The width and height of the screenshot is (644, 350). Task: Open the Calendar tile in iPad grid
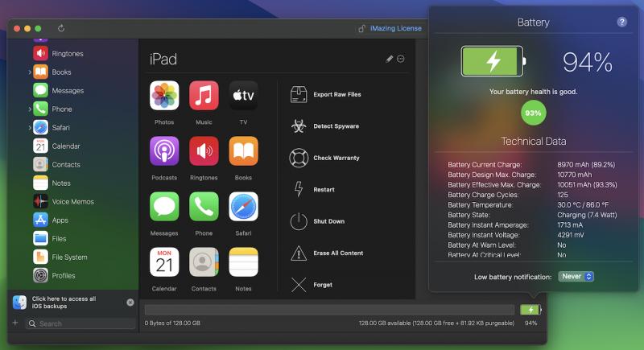pos(164,261)
